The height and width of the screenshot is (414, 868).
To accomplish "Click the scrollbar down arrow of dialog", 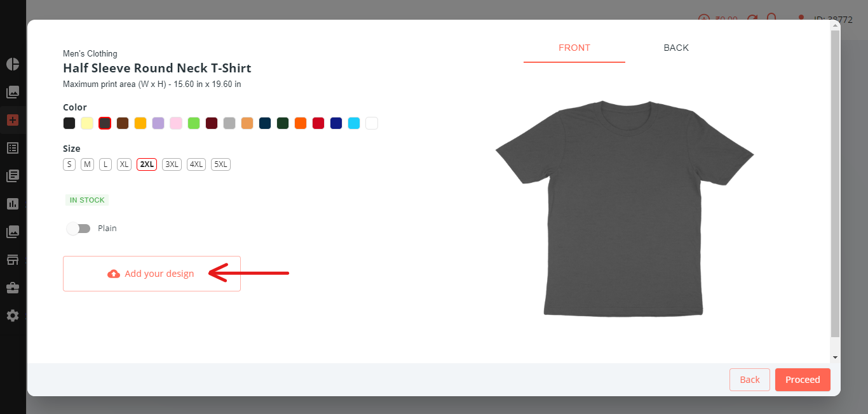I will [x=836, y=358].
